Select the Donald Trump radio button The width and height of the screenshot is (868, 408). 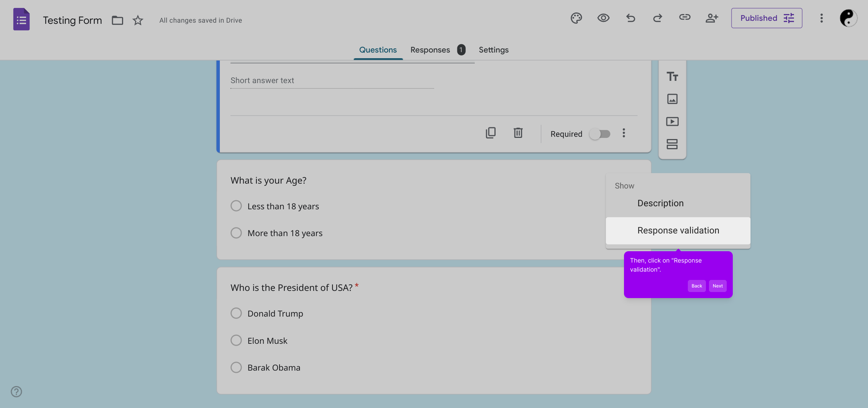point(236,313)
